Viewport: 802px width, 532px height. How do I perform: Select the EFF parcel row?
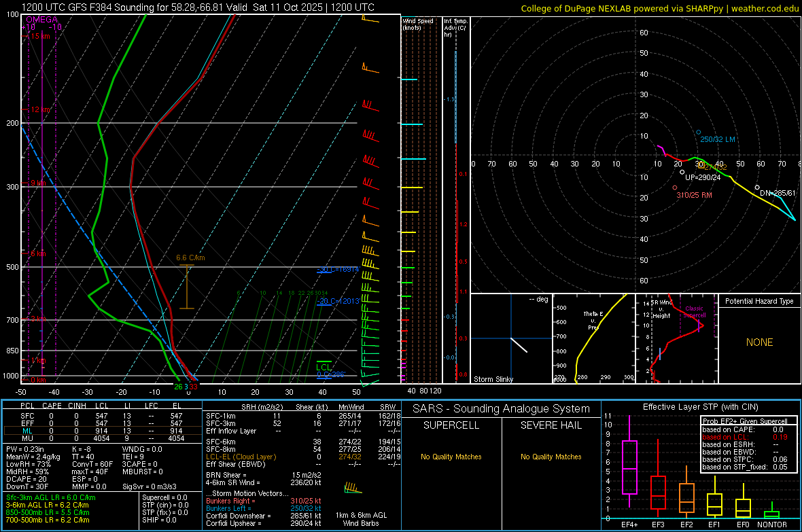tap(102, 423)
